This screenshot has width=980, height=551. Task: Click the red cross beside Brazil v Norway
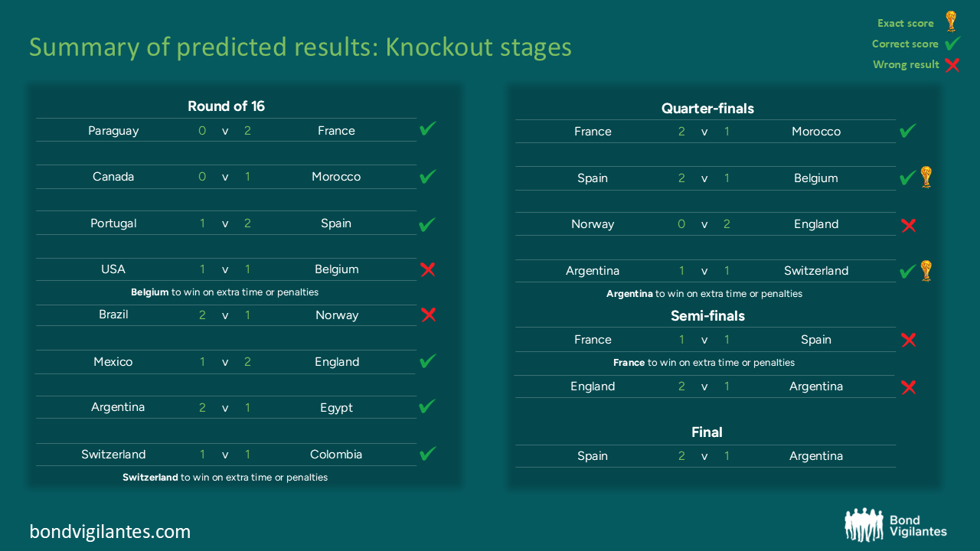(x=429, y=314)
